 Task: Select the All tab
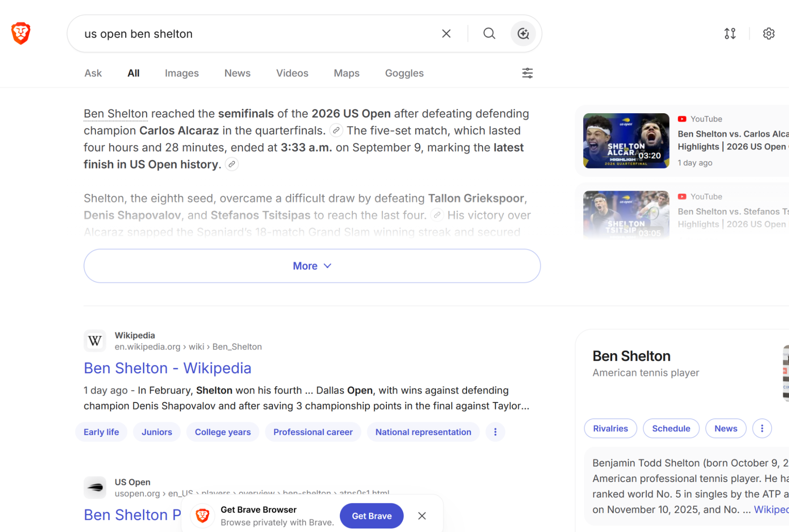coord(133,73)
